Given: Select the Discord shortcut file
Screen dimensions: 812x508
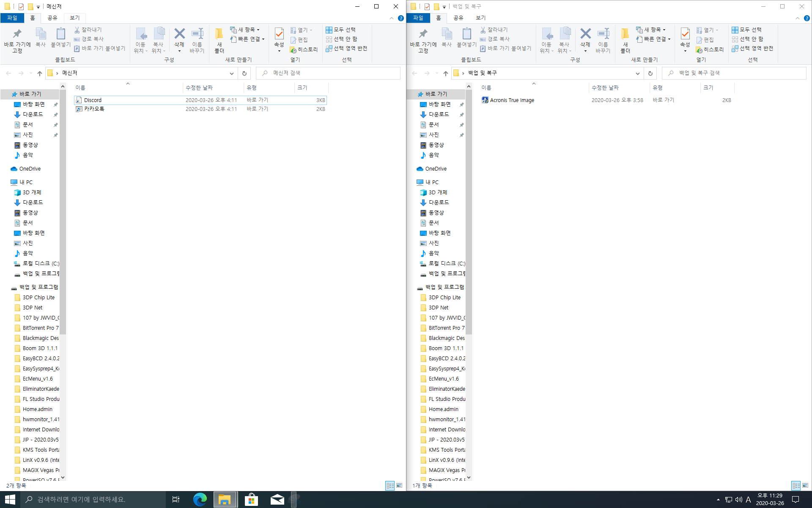Looking at the screenshot, I should click(200, 100).
